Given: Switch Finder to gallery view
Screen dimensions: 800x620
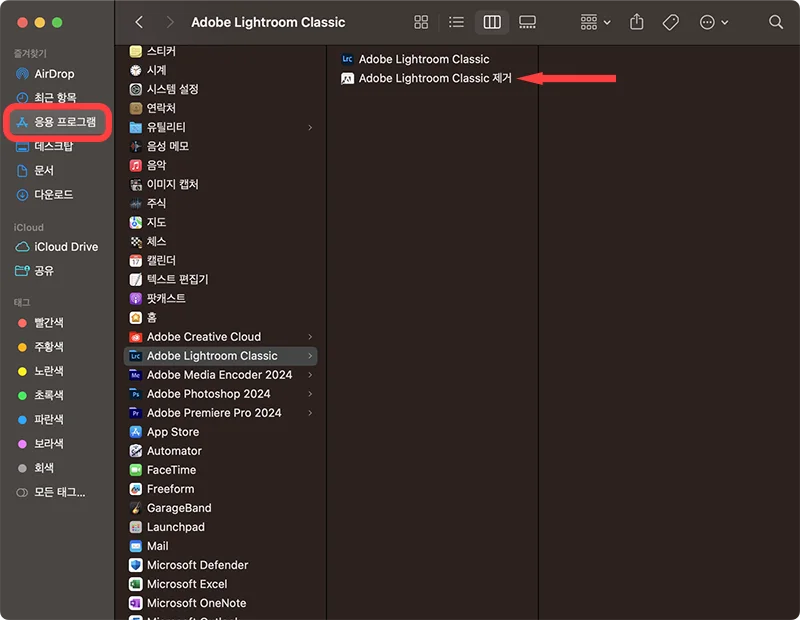Looking at the screenshot, I should pos(527,22).
